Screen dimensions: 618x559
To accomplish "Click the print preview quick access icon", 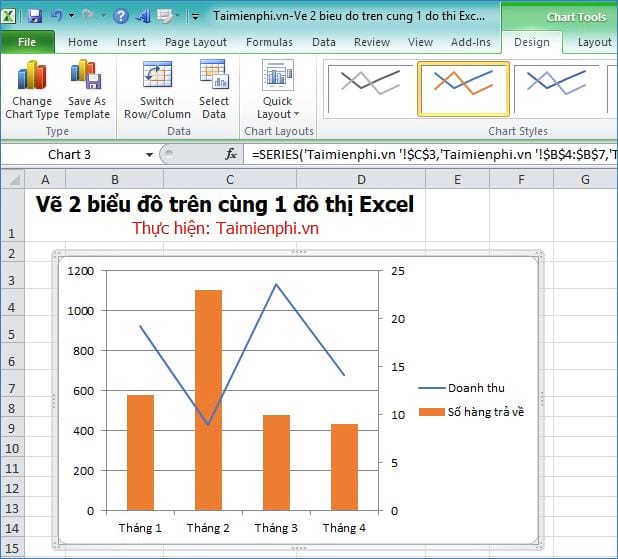I will (x=165, y=16).
